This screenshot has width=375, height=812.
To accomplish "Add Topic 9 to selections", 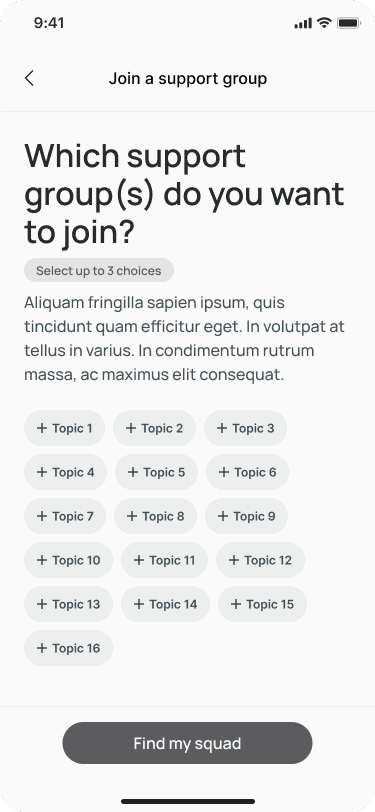I will coord(247,516).
